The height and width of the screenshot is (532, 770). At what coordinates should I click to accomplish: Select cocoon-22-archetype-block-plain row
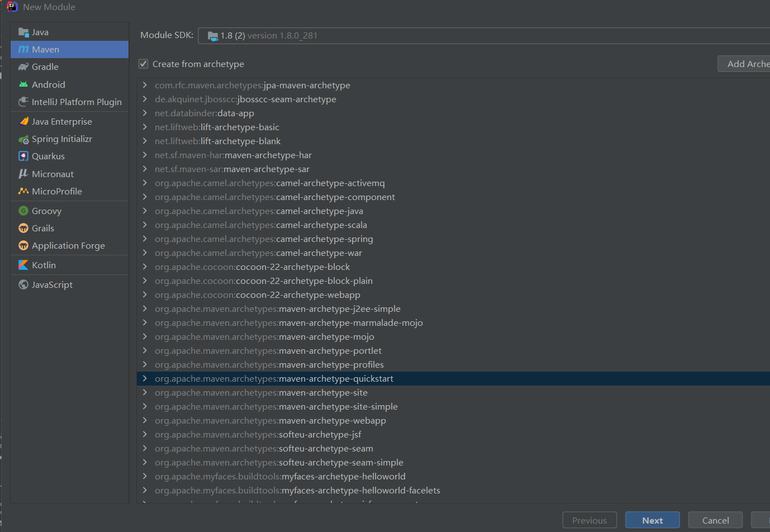pyautogui.click(x=453, y=281)
